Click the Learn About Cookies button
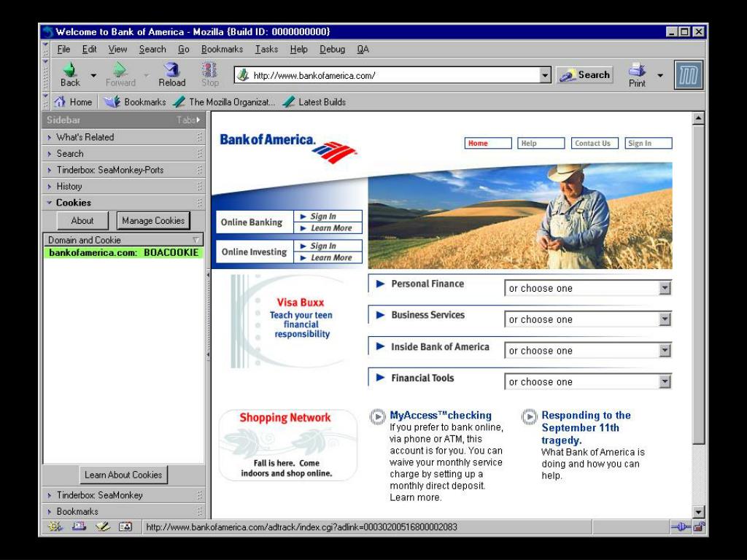 click(x=123, y=475)
